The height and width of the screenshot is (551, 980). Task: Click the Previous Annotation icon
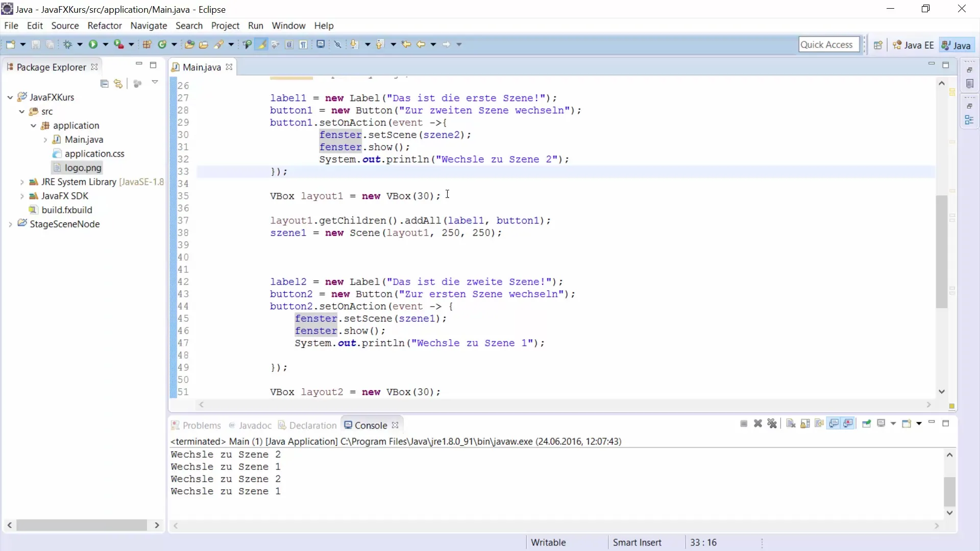pyautogui.click(x=380, y=45)
